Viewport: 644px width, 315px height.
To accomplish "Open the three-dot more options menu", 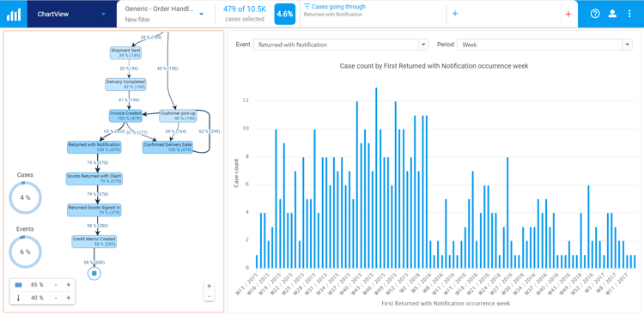I will click(629, 14).
